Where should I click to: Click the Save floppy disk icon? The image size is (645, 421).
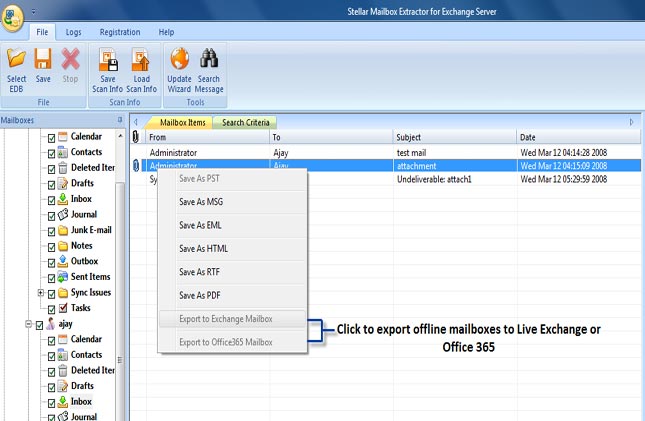[x=43, y=58]
